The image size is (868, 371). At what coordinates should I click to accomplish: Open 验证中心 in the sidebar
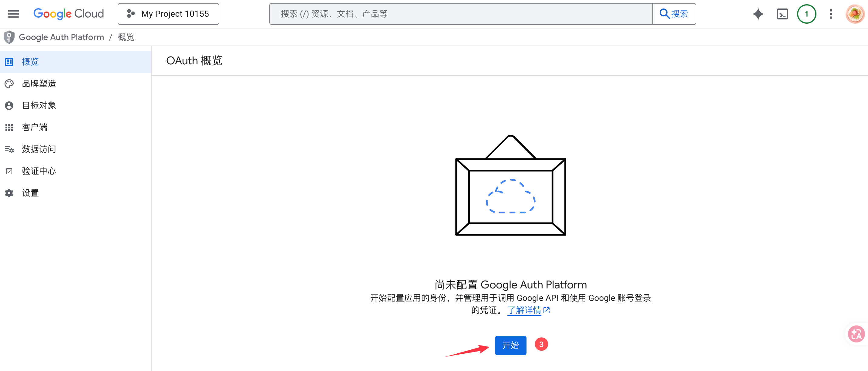pos(76,171)
